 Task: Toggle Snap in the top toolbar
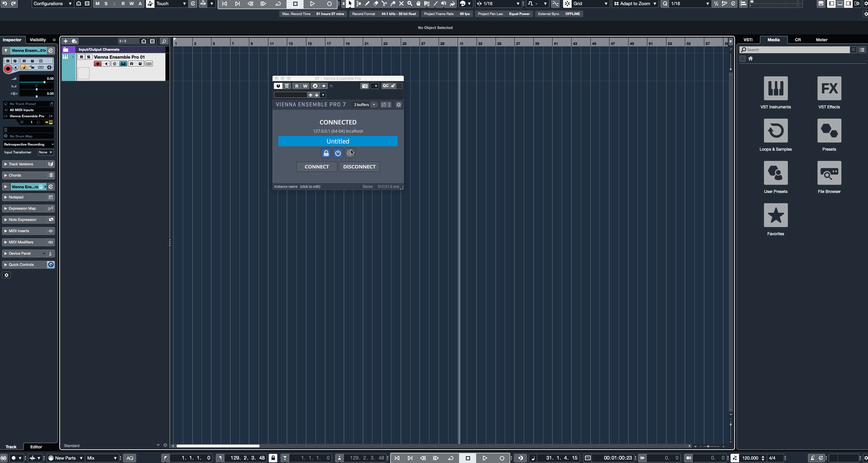pyautogui.click(x=567, y=4)
